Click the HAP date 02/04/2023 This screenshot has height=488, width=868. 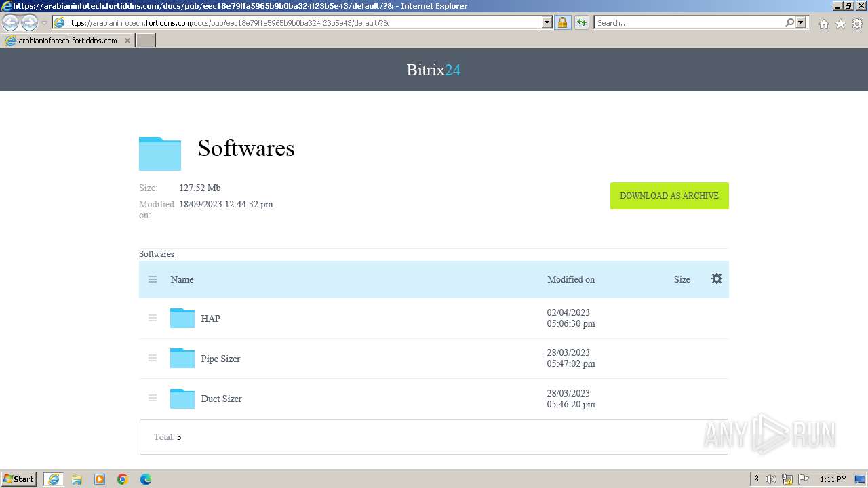tap(568, 313)
